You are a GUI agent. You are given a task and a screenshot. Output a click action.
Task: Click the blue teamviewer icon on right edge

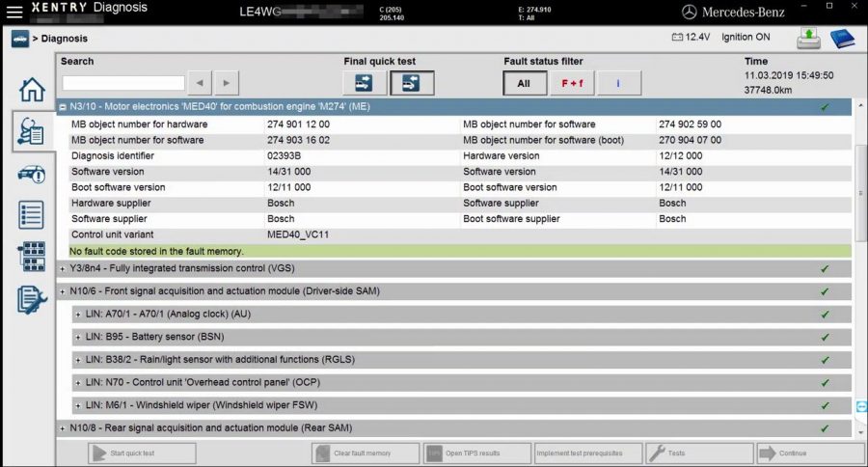coord(861,406)
